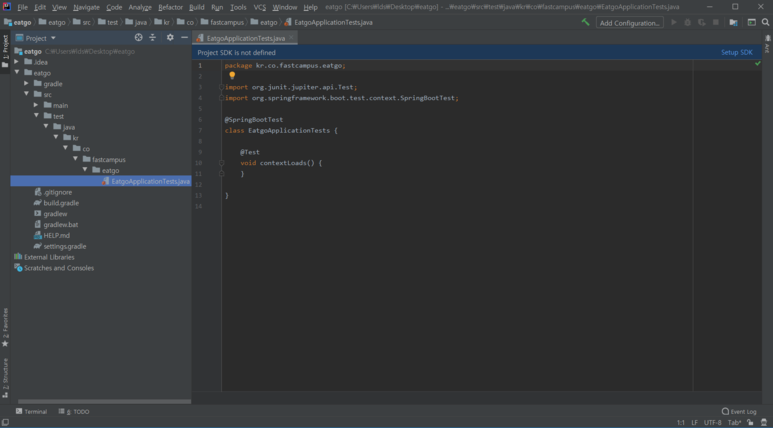Viewport: 773px width, 428px height.
Task: Click the Setup SDK link
Action: (x=736, y=52)
